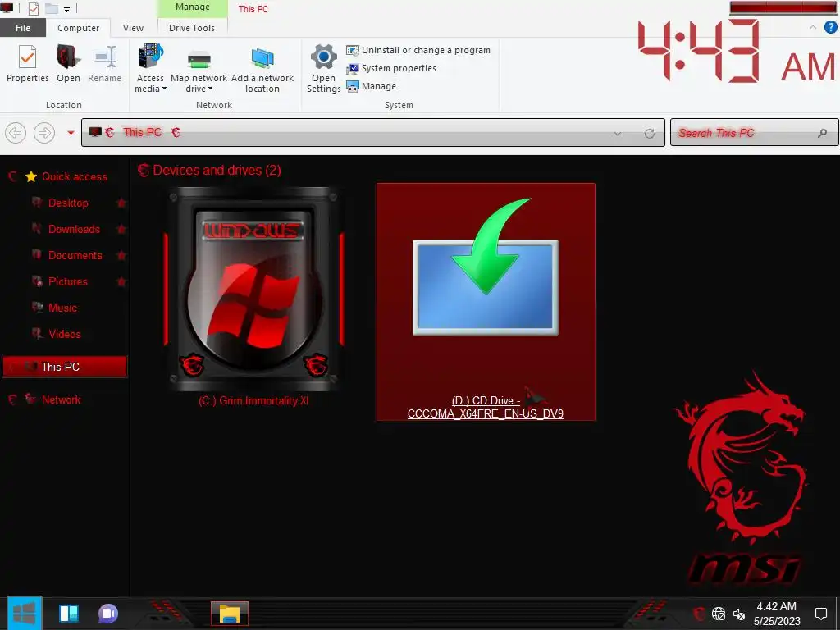Open the File menu

pyautogui.click(x=23, y=28)
